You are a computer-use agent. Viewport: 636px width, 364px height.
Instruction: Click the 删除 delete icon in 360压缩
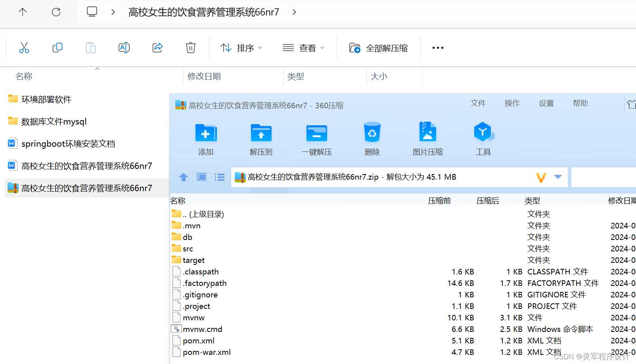point(372,139)
